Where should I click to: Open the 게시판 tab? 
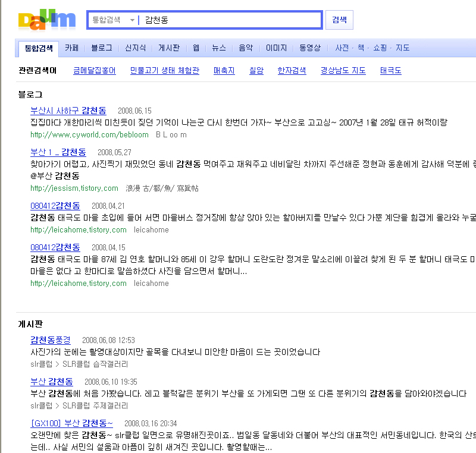(169, 48)
